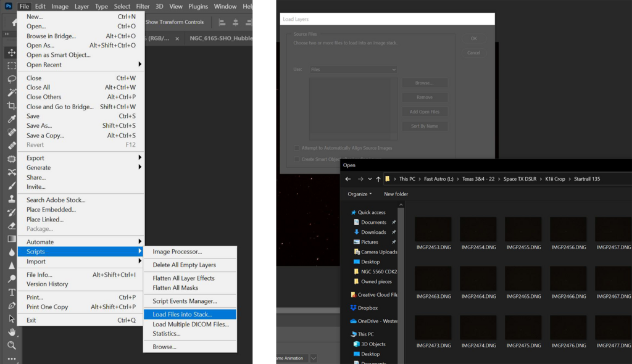Select the Clone Stamp tool
The width and height of the screenshot is (632, 364).
pos(11,199)
